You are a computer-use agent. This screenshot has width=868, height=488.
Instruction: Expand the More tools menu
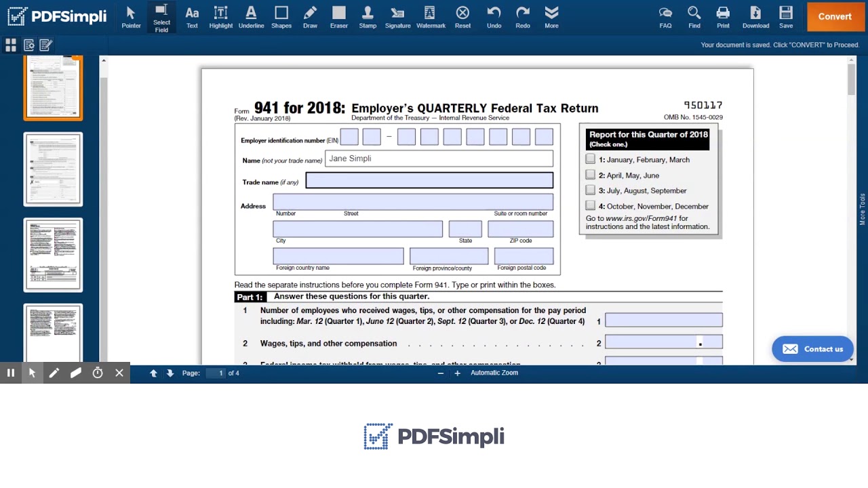point(551,18)
